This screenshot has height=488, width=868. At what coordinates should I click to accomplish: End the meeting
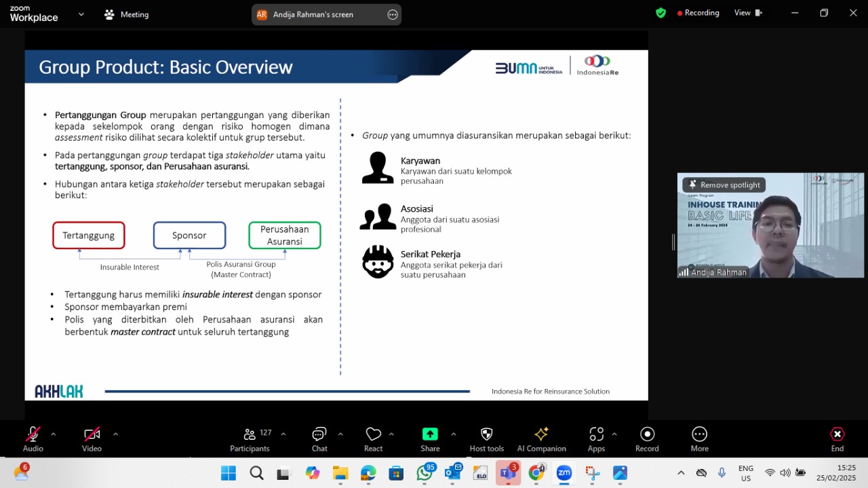click(837, 440)
